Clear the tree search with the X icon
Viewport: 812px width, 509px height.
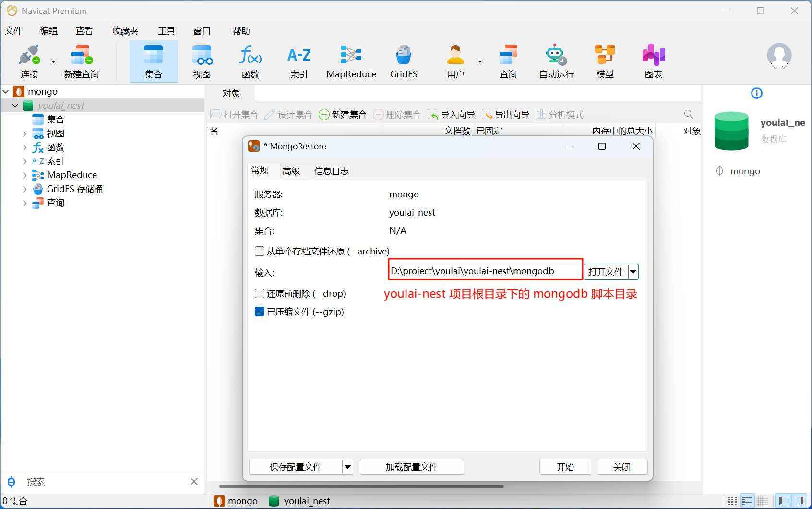tap(194, 481)
